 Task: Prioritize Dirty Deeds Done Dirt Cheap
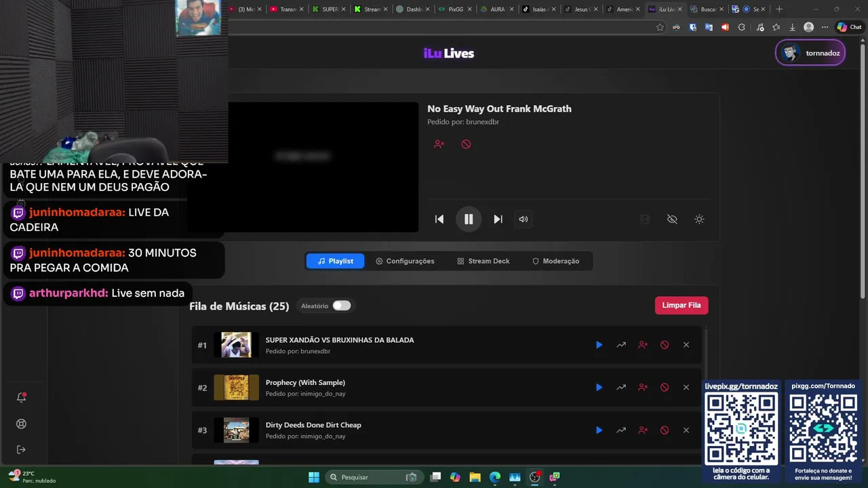[x=621, y=430]
